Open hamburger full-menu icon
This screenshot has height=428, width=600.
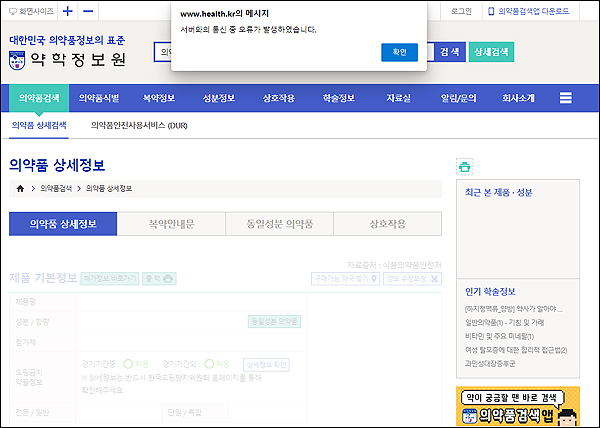pos(566,98)
